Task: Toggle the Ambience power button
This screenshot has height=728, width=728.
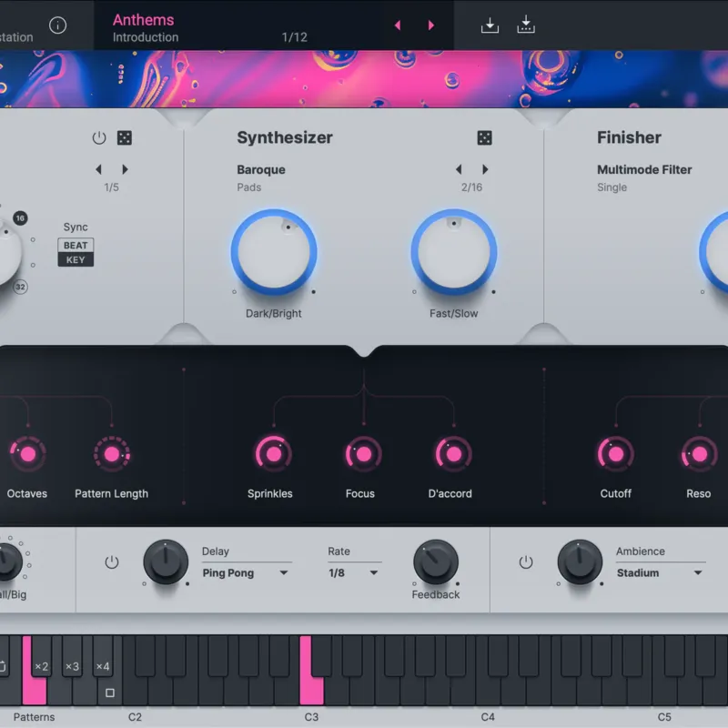Action: point(526,562)
